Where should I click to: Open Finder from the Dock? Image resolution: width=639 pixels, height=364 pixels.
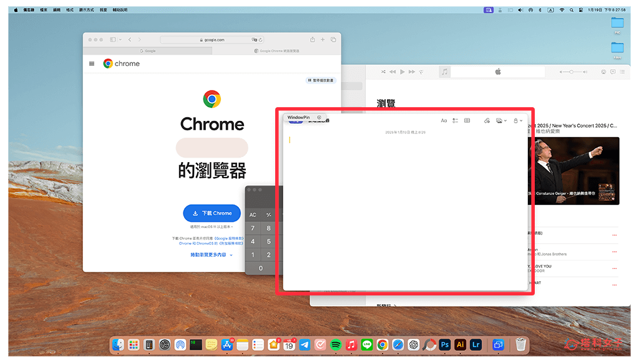[x=118, y=345]
